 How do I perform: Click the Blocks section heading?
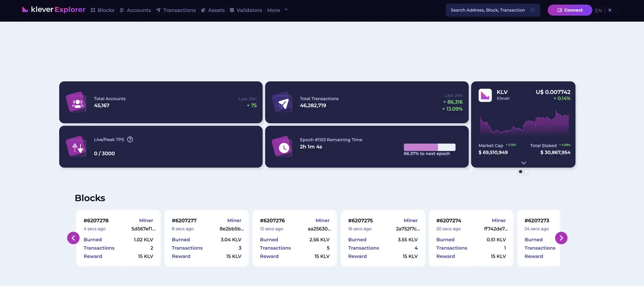pyautogui.click(x=90, y=198)
